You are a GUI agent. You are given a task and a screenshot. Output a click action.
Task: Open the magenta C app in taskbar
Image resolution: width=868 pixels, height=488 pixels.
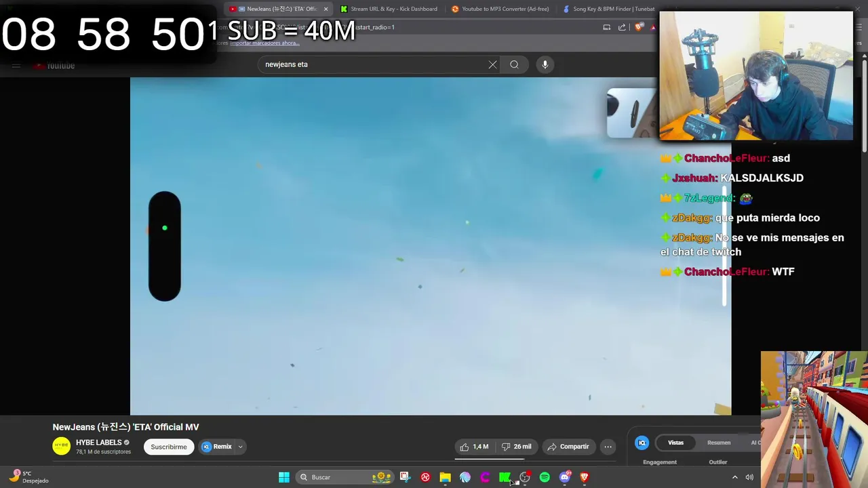tap(485, 477)
